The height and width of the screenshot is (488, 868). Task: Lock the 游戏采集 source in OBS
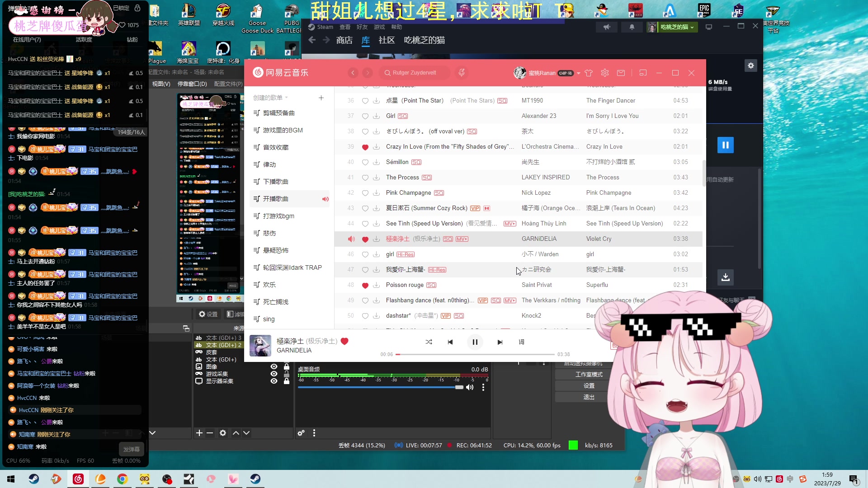pyautogui.click(x=286, y=374)
